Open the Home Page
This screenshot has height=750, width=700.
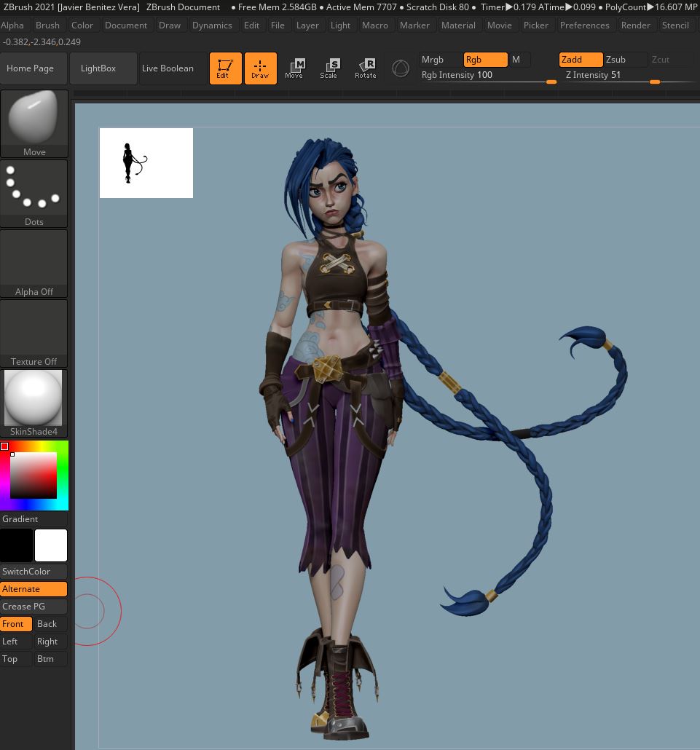pos(34,68)
